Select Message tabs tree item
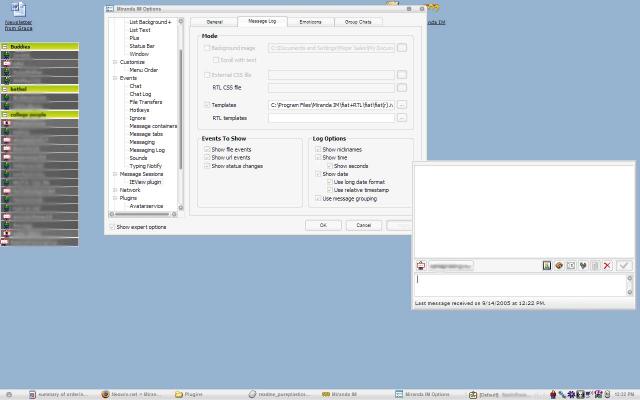640x400 pixels. tap(146, 134)
